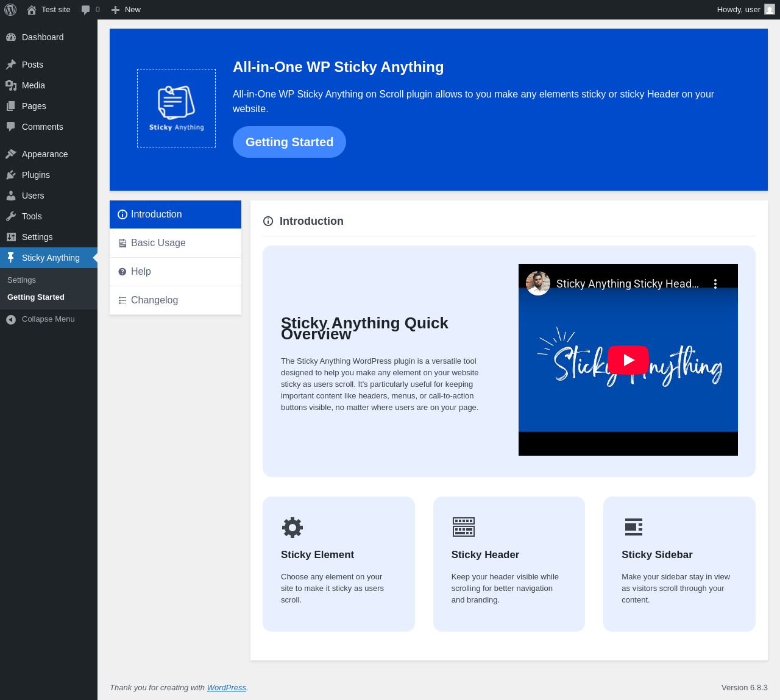Switch to the Basic Usage tab
The height and width of the screenshot is (700, 780).
coord(175,243)
